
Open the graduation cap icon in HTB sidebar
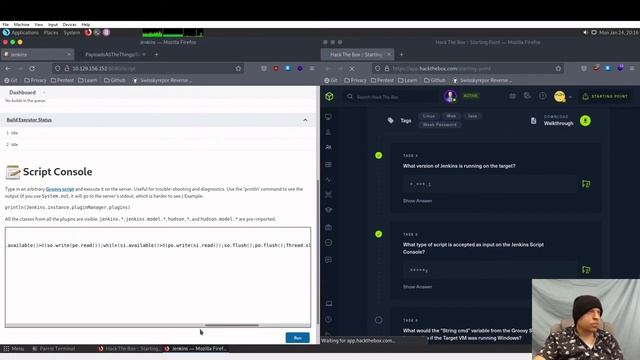(329, 210)
